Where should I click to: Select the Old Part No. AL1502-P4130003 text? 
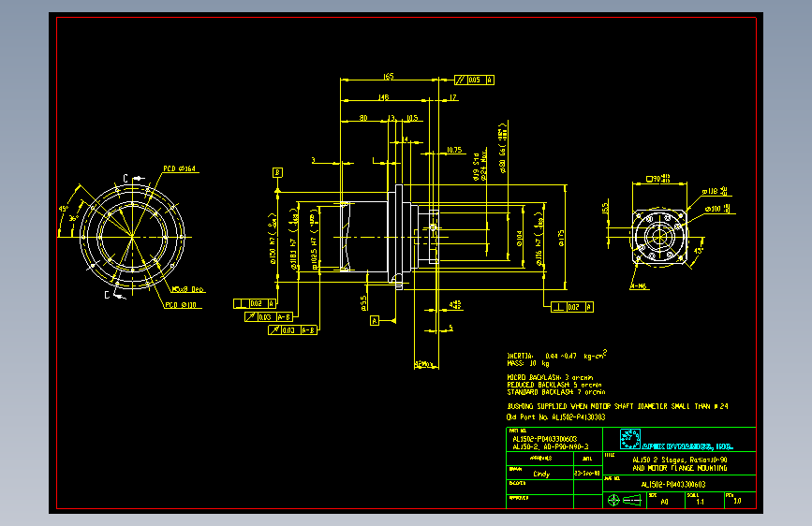[555, 416]
